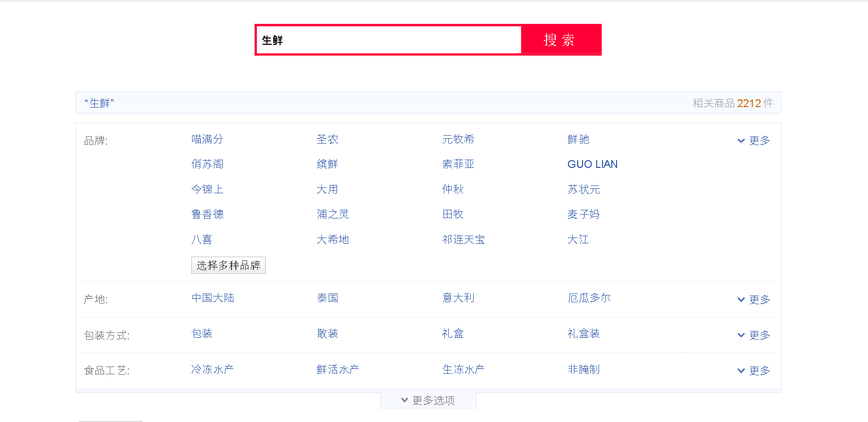This screenshot has height=422, width=868.
Task: Select brand 祁连天宝
Action: click(463, 239)
